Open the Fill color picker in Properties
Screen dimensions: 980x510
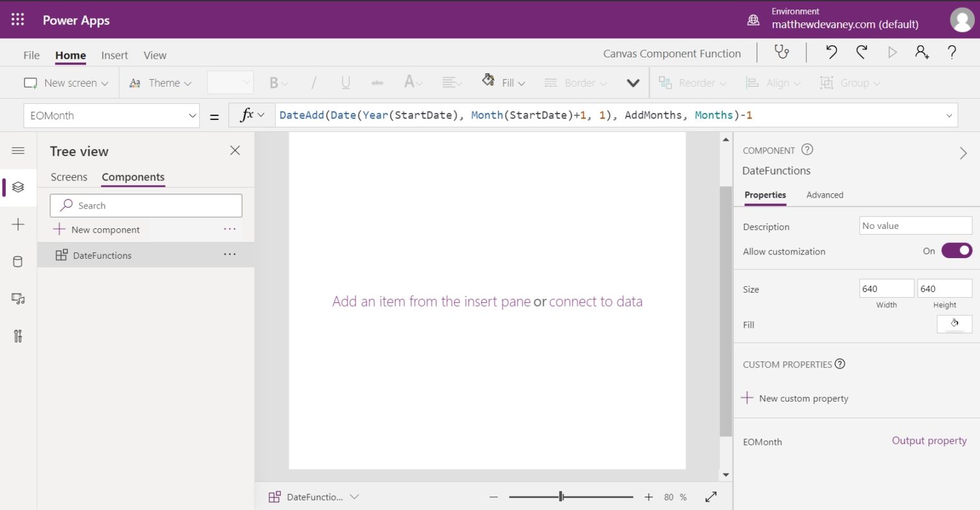tap(954, 324)
